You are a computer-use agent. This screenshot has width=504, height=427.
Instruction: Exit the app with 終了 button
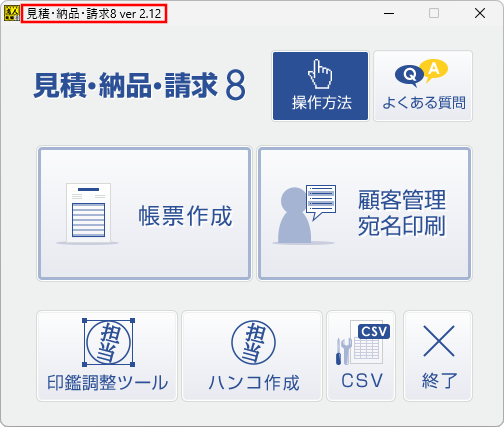pyautogui.click(x=438, y=356)
